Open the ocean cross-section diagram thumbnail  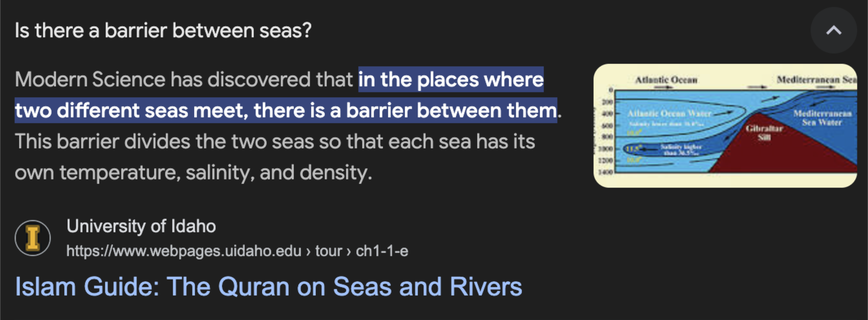pyautogui.click(x=725, y=125)
